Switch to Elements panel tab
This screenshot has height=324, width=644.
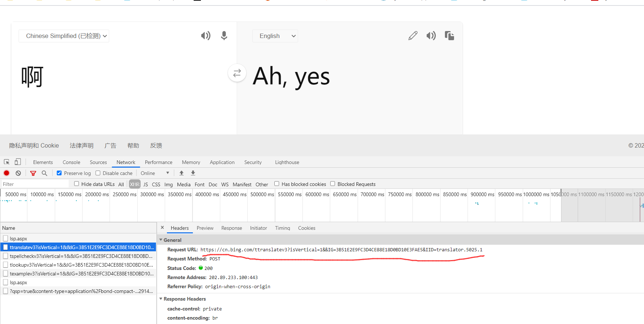pos(43,162)
